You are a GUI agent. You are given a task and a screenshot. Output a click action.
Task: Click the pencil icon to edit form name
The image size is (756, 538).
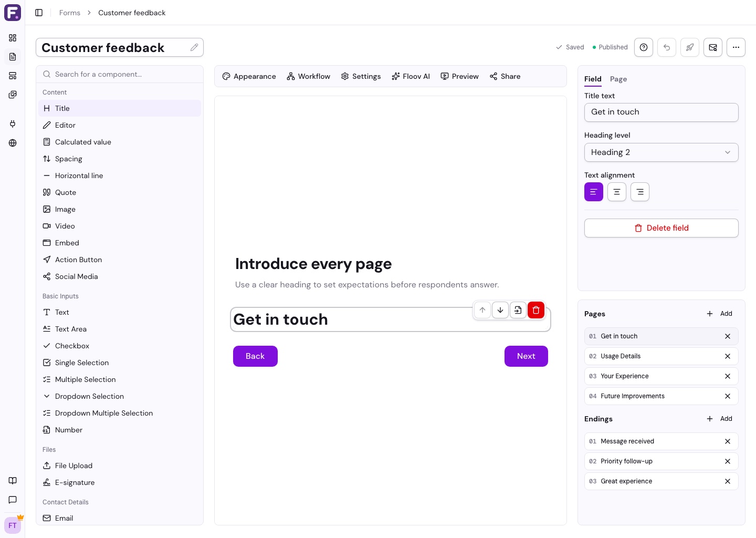tap(194, 47)
